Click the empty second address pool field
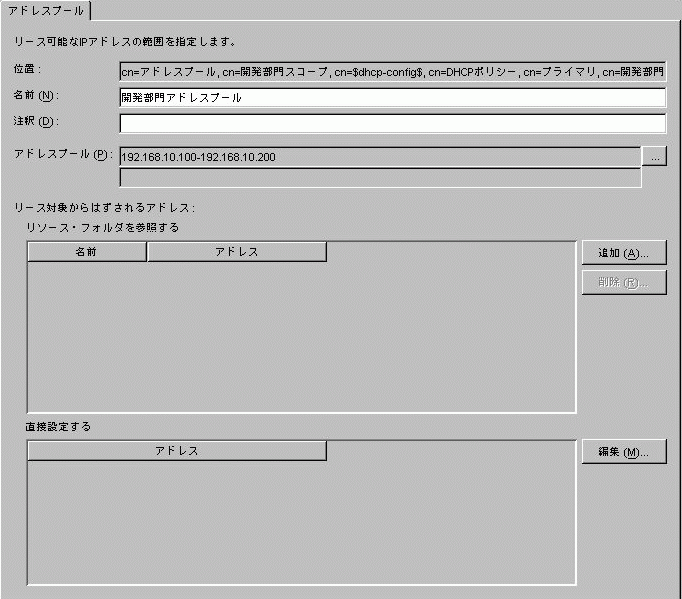 [x=380, y=177]
